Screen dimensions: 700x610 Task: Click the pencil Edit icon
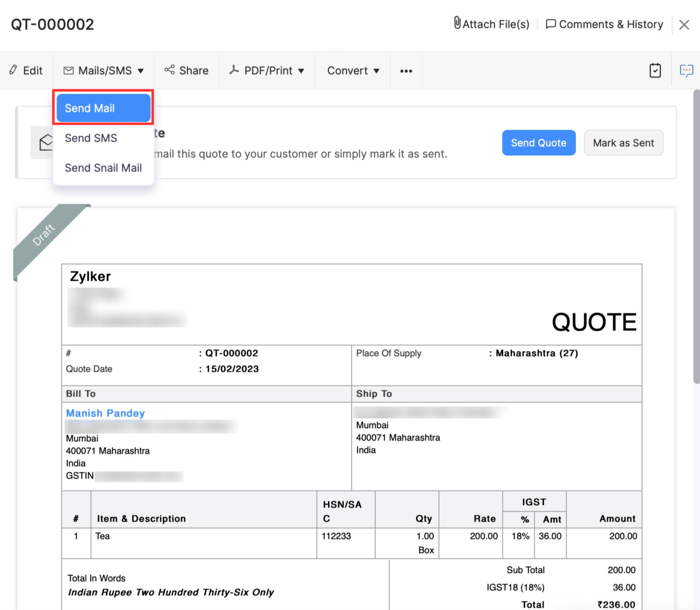click(x=14, y=70)
